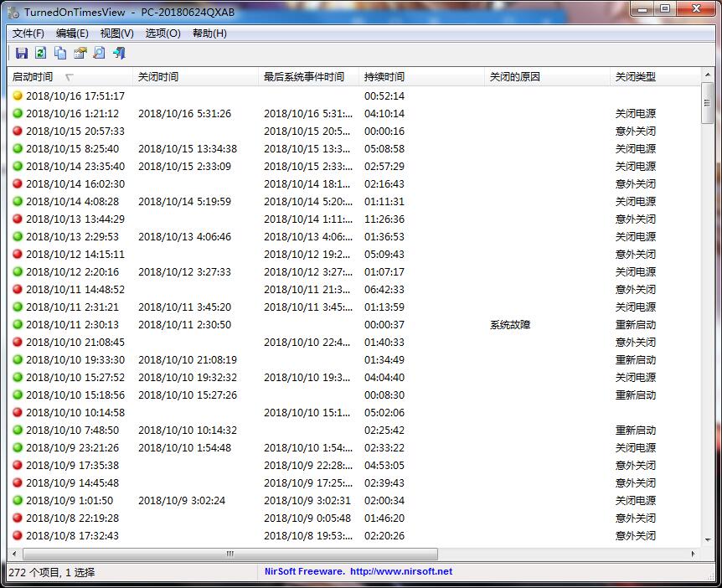Viewport: 722px width, 588px height.
Task: Click the vertical scrollbar down arrow
Action: (x=708, y=540)
